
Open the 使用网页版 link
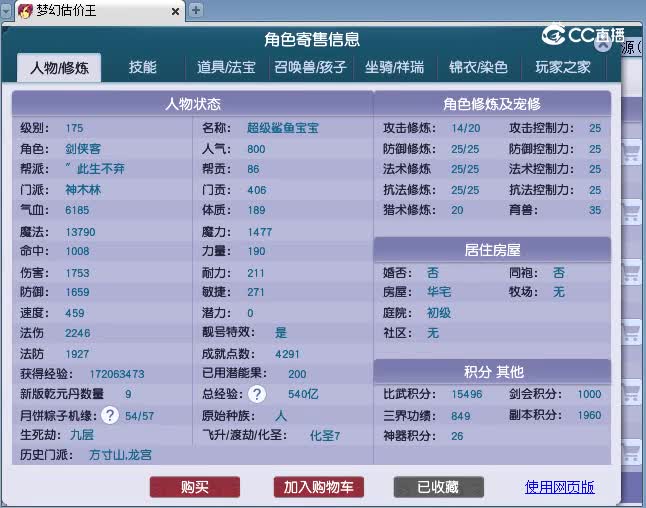tap(559, 487)
